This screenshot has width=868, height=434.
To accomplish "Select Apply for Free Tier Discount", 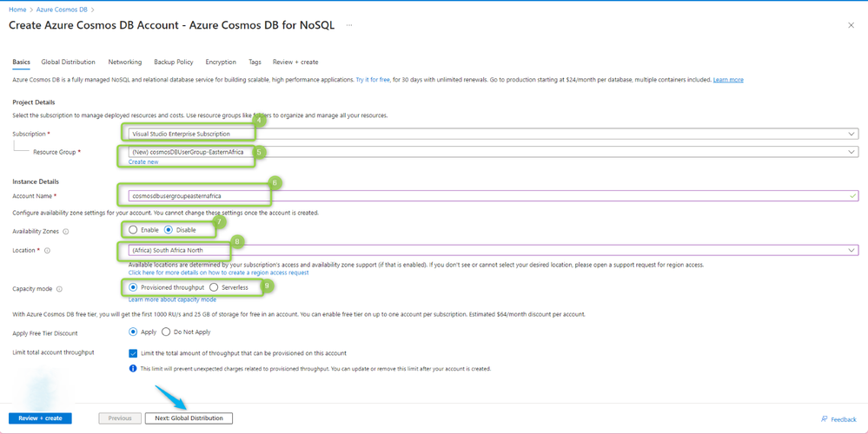I will [133, 332].
